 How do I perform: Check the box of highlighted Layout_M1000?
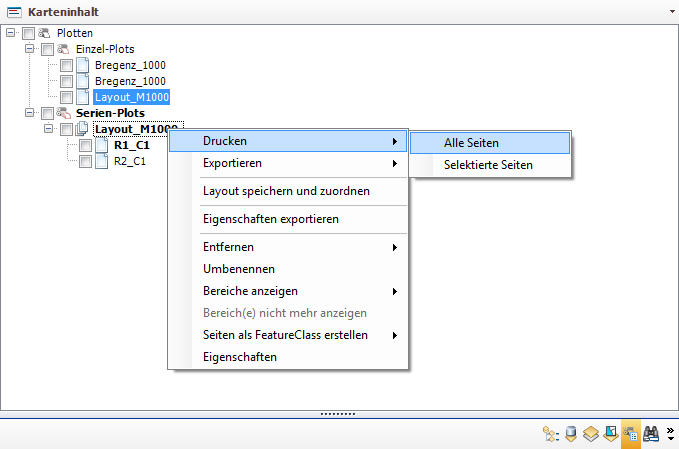[66, 97]
